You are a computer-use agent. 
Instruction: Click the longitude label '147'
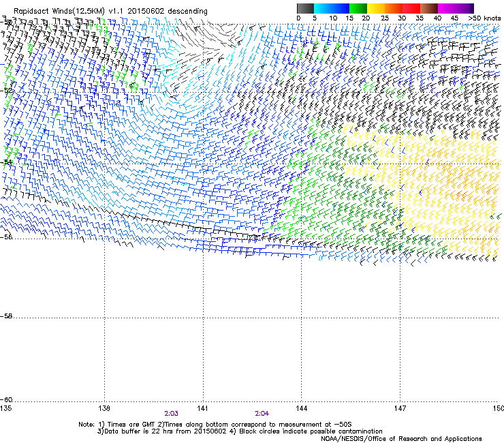coord(400,408)
